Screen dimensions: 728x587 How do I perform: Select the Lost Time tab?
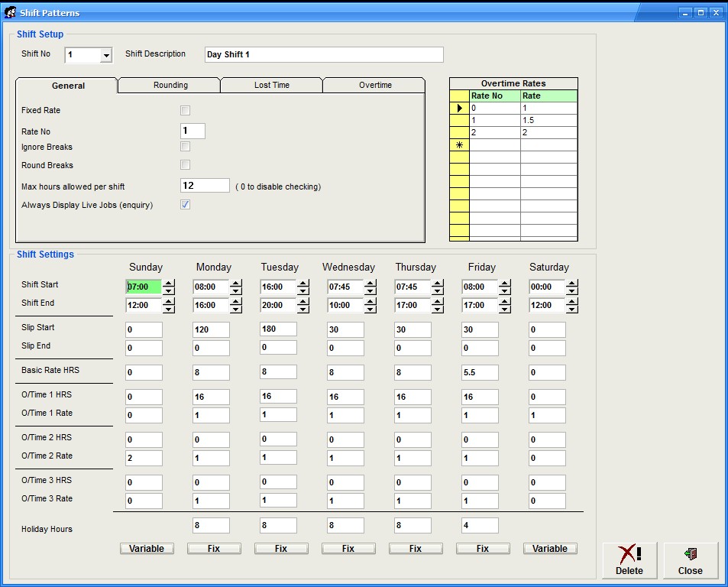272,86
